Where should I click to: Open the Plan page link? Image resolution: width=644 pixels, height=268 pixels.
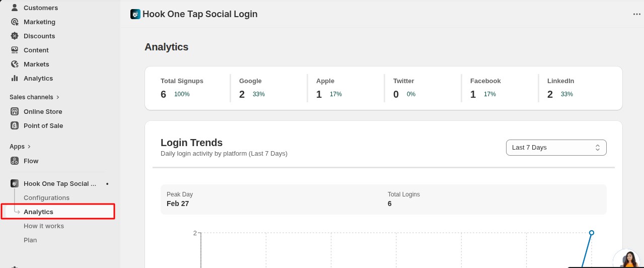point(30,240)
